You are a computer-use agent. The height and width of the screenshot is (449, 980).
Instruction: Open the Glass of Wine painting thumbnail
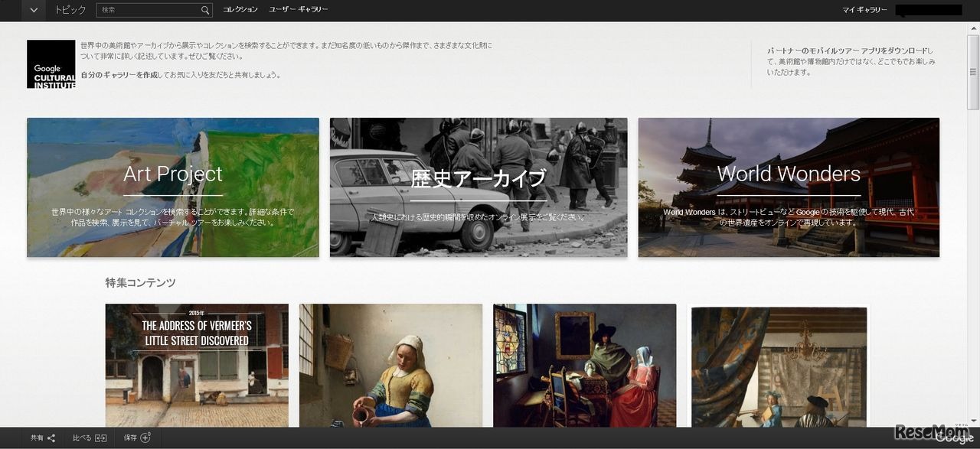585,366
